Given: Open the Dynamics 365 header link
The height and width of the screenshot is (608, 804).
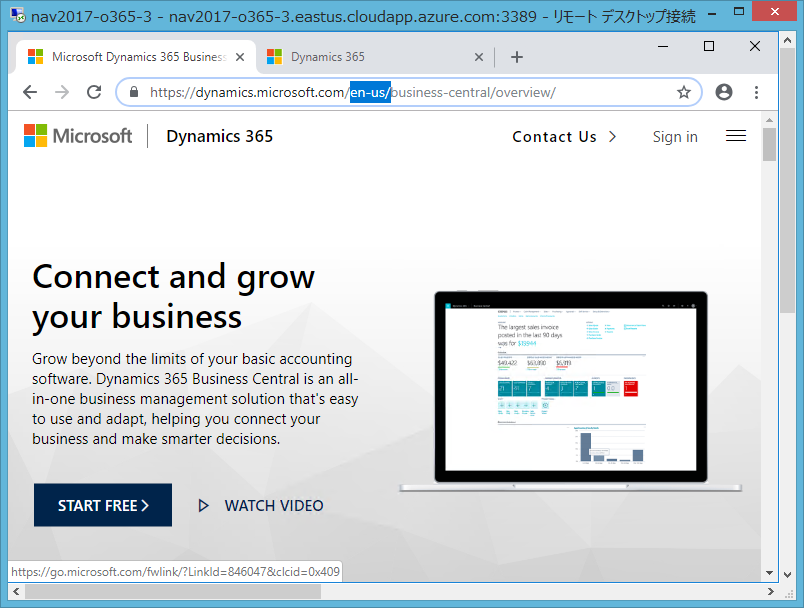Looking at the screenshot, I should tap(219, 136).
